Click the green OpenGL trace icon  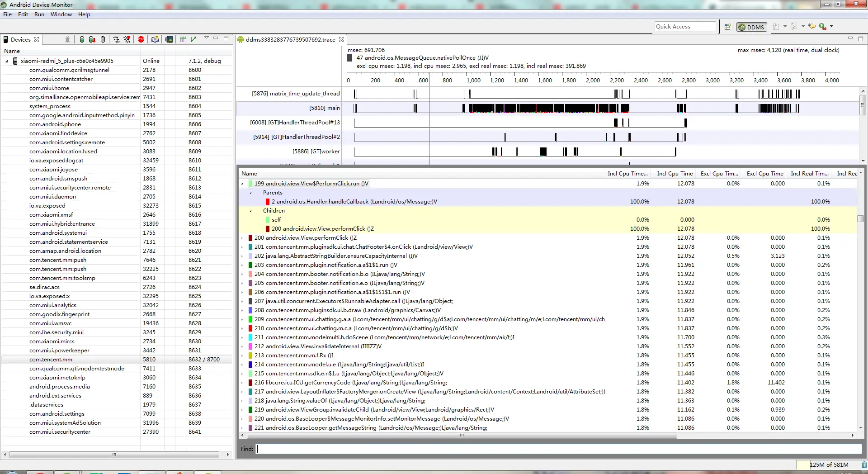pyautogui.click(x=193, y=39)
